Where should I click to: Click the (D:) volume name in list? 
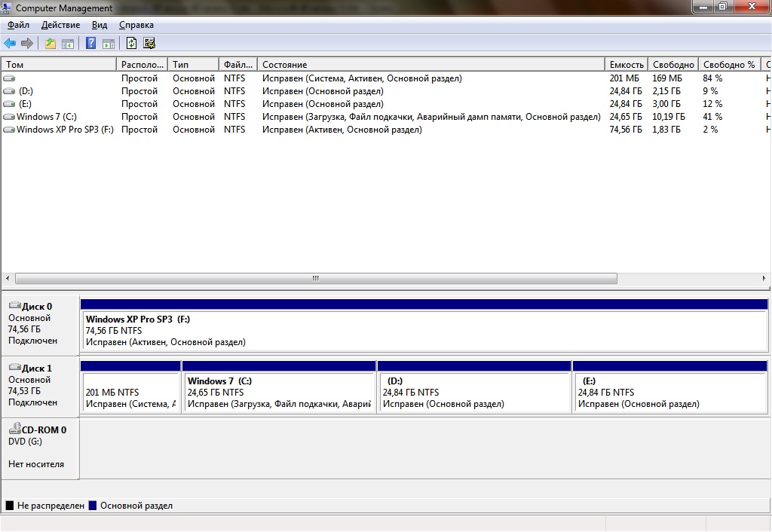[26, 91]
